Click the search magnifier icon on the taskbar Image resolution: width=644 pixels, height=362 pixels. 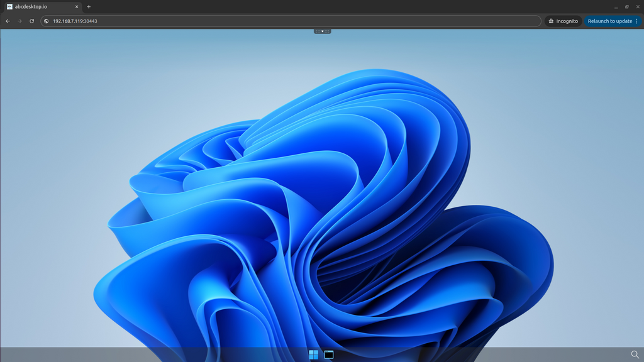coord(635,354)
